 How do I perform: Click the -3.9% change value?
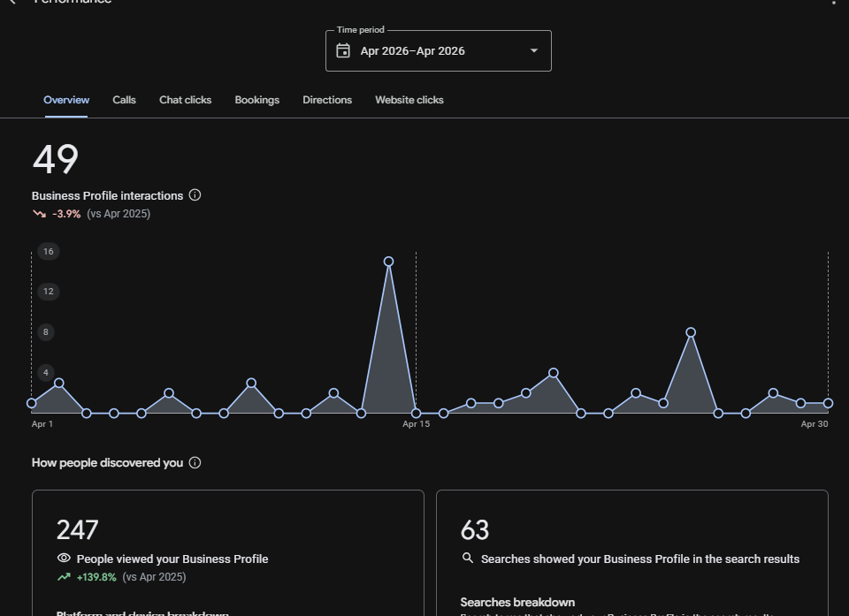(66, 214)
